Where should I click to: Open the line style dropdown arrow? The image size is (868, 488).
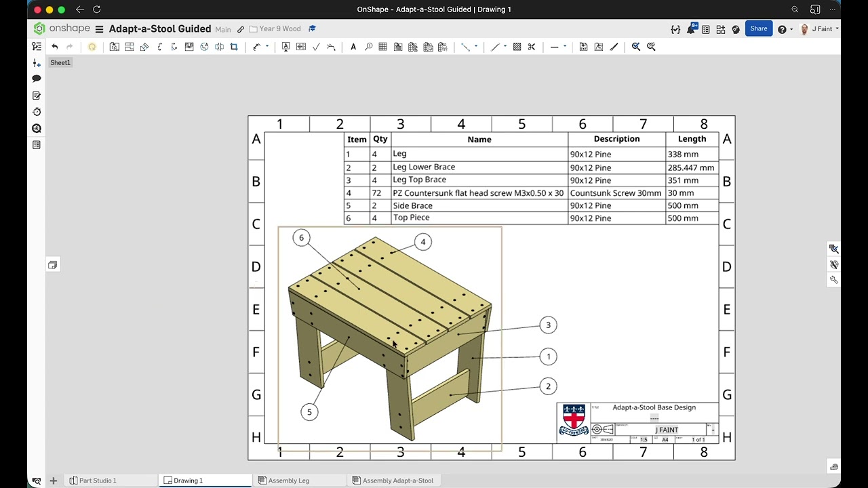point(565,47)
